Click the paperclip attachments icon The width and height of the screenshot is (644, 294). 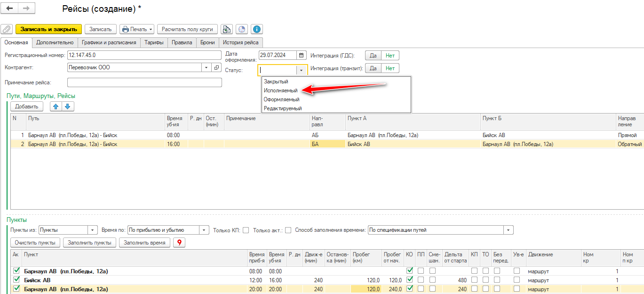point(7,29)
